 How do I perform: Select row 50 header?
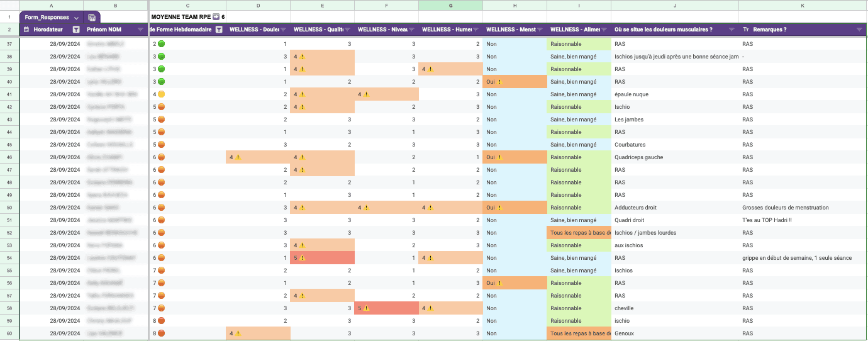point(9,208)
